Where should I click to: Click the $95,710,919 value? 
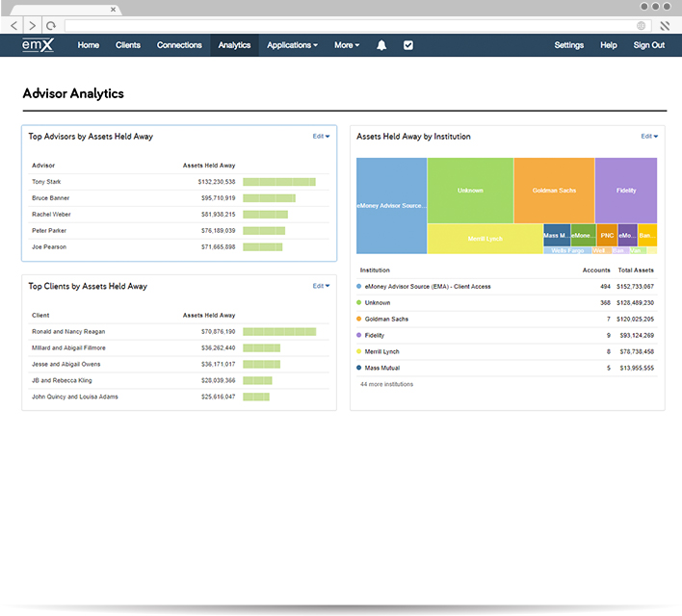[218, 198]
